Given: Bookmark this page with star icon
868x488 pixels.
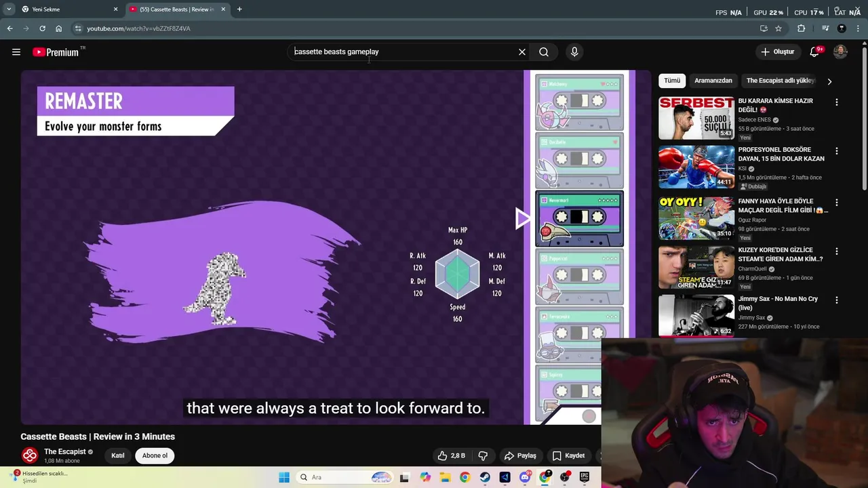Looking at the screenshot, I should (x=778, y=28).
